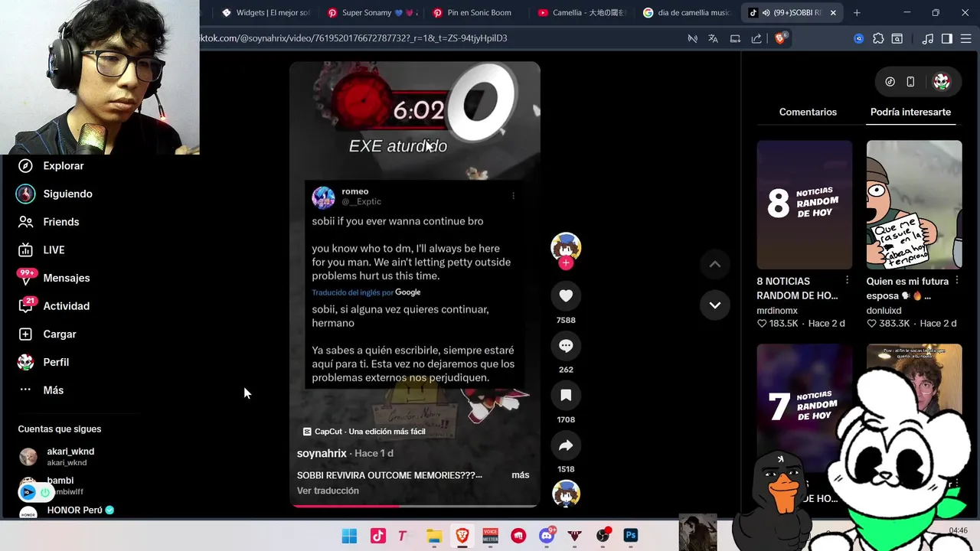Click the browser address bar URL
980x551 pixels.
354,38
